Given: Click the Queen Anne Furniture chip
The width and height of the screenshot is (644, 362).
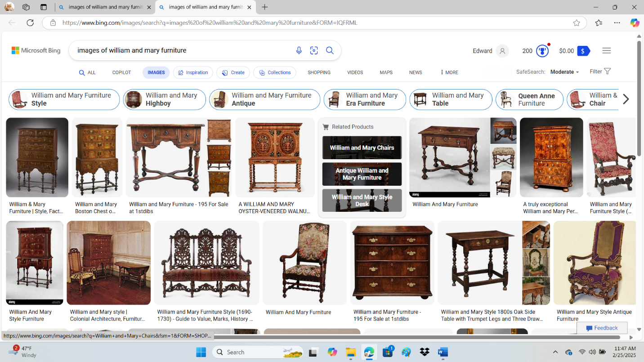Looking at the screenshot, I should (529, 99).
